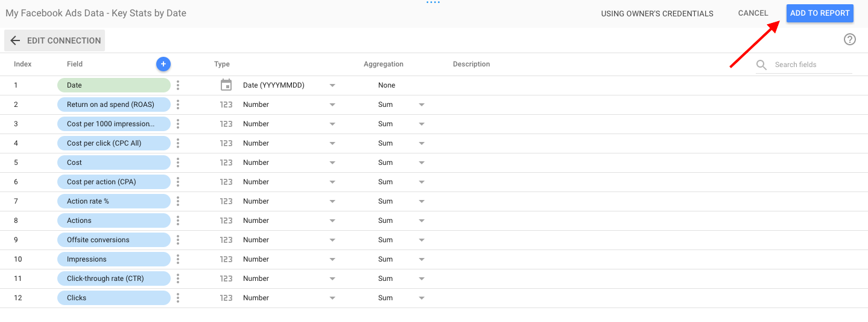The height and width of the screenshot is (322, 868).
Task: Open the type dropdown for ROAS row
Action: (332, 105)
